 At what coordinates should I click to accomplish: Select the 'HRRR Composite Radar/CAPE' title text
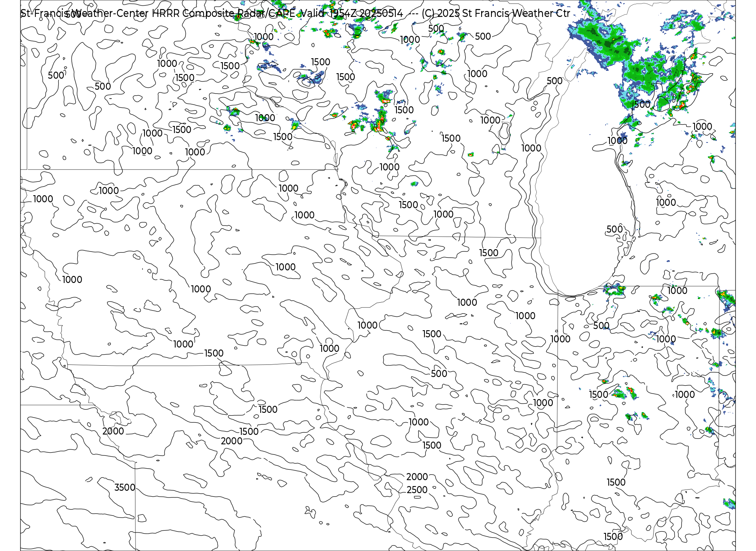(223, 13)
